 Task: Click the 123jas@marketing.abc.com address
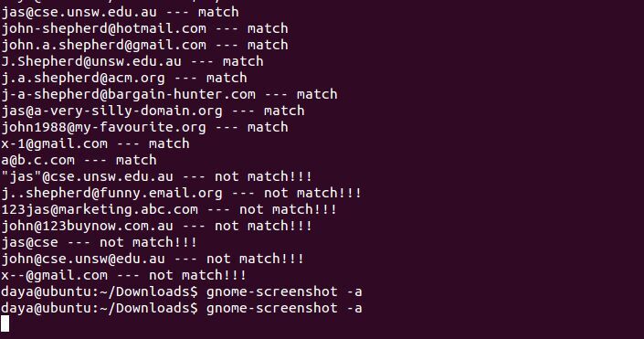pos(100,209)
